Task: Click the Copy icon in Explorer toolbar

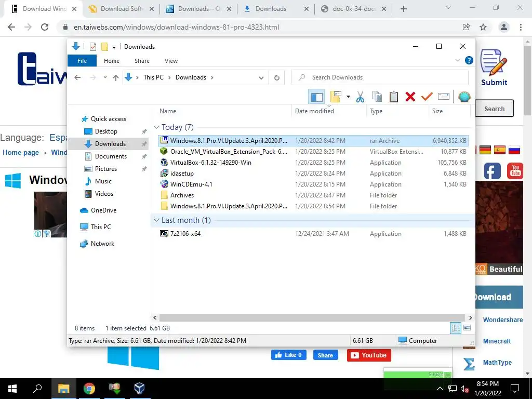Action: coord(377,97)
